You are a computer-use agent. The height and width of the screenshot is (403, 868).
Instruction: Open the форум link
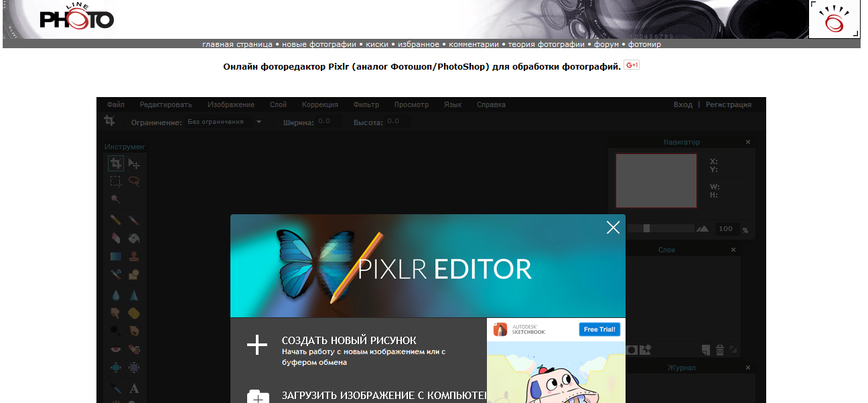[606, 44]
